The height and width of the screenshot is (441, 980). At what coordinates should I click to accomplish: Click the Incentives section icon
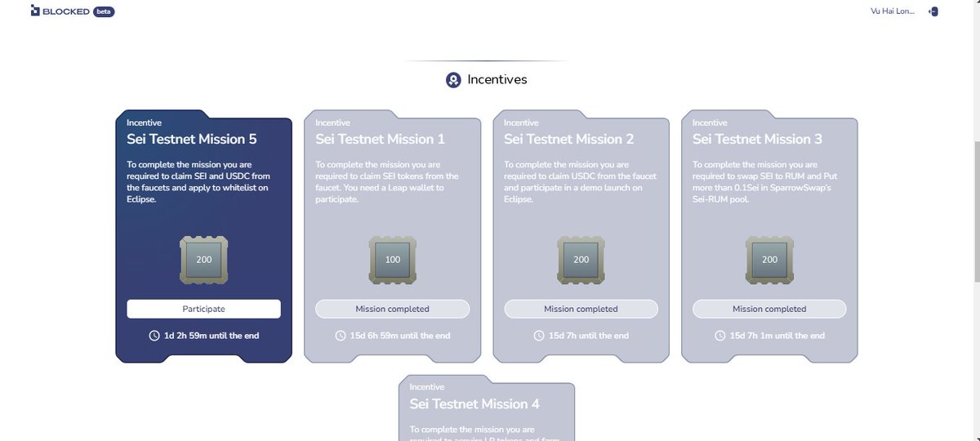453,80
